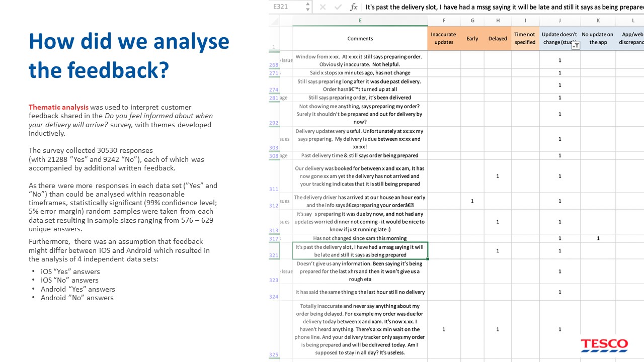Select column I header

click(525, 21)
